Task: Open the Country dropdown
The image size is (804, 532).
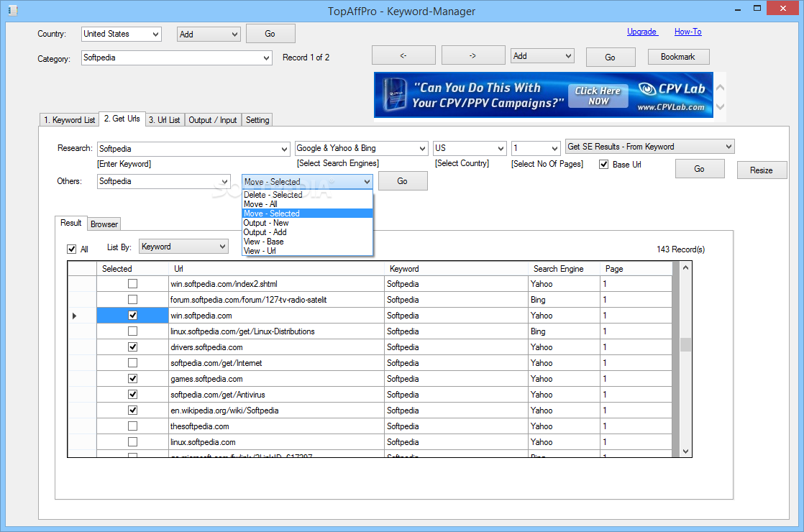Action: click(x=122, y=35)
